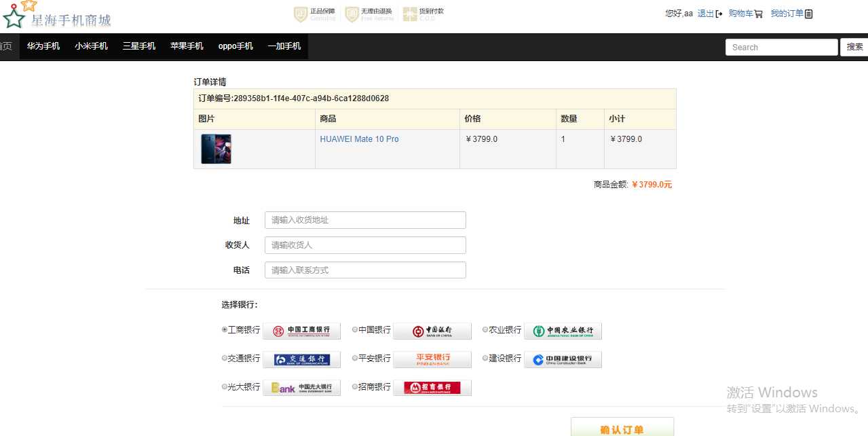868x436 pixels.
Task: Click the 货到付款 icon
Action: [x=409, y=14]
